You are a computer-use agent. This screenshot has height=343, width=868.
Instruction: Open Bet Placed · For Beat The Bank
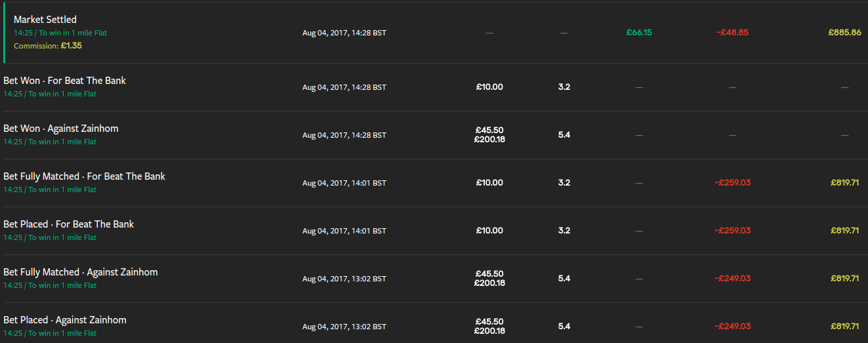69,224
